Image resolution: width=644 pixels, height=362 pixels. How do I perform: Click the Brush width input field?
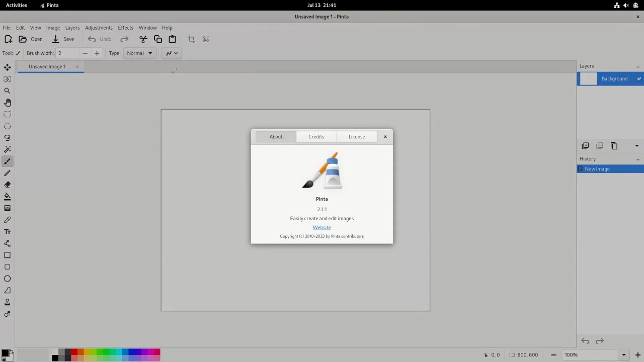[67, 53]
